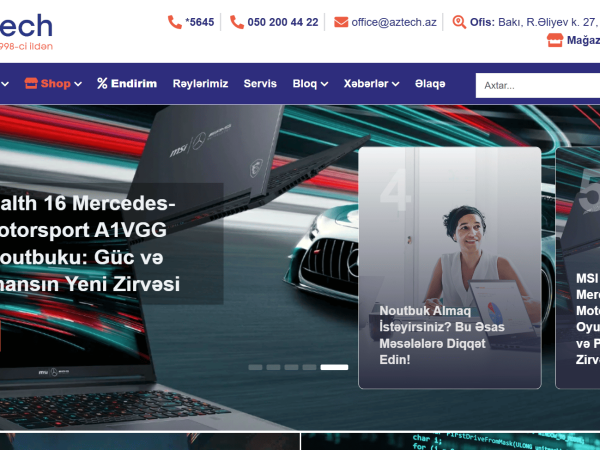This screenshot has width=600, height=450.
Task: Select the fourth slider indicator dot
Action: pos(309,367)
